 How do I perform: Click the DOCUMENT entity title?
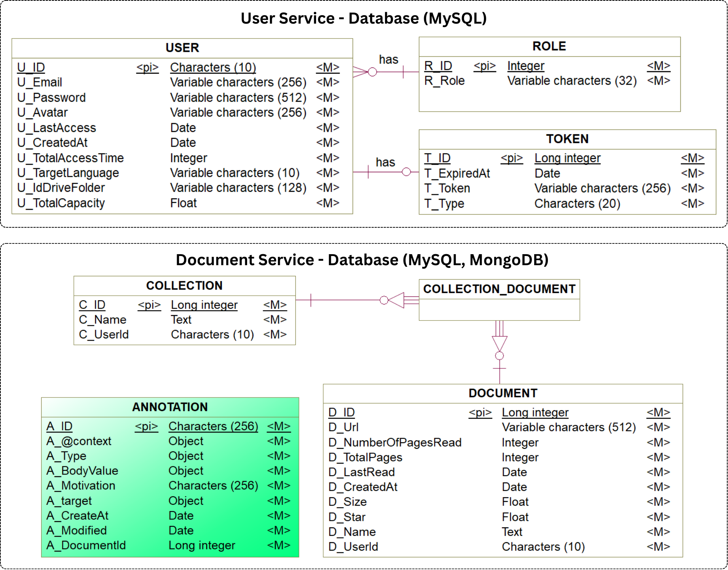point(503,393)
